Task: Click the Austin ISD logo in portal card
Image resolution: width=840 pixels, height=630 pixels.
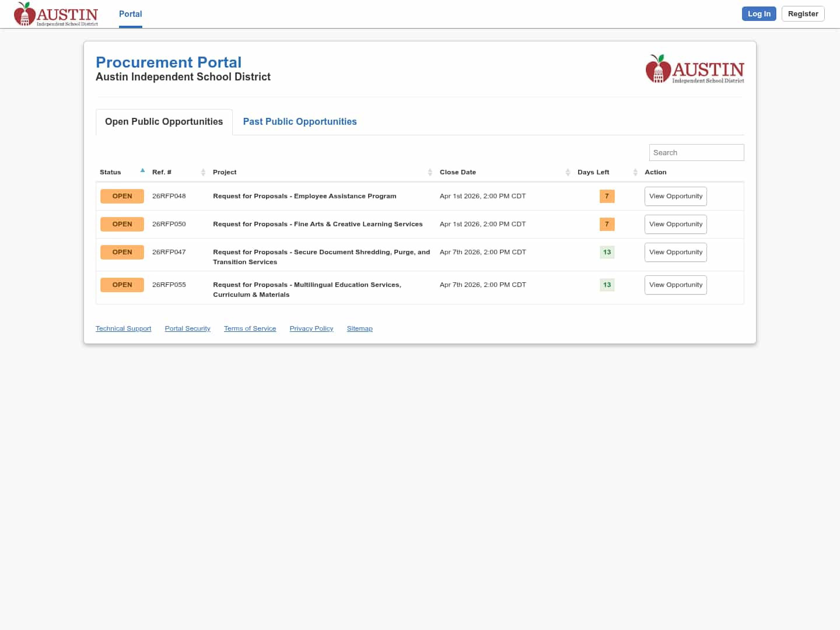Action: (x=695, y=69)
